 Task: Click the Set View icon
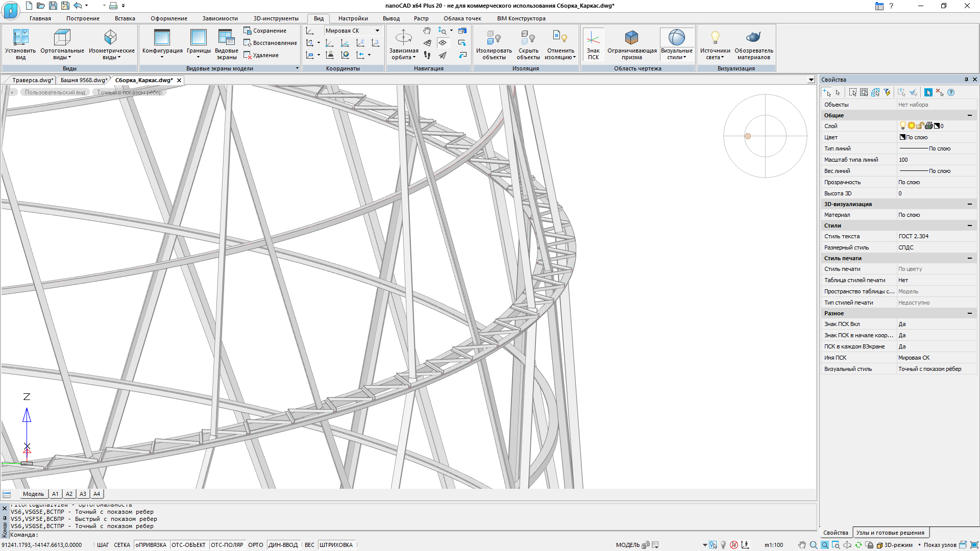click(x=20, y=37)
